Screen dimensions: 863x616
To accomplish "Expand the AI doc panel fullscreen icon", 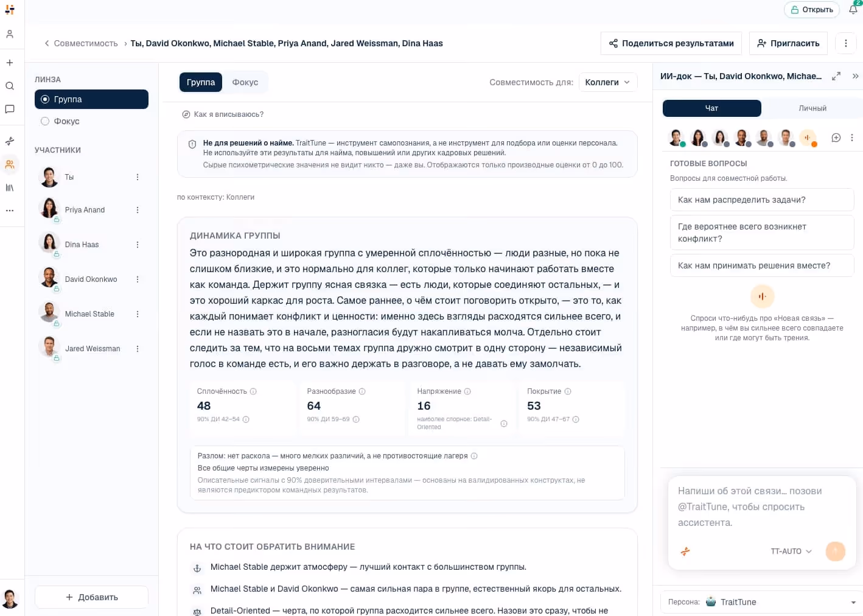I will point(836,76).
